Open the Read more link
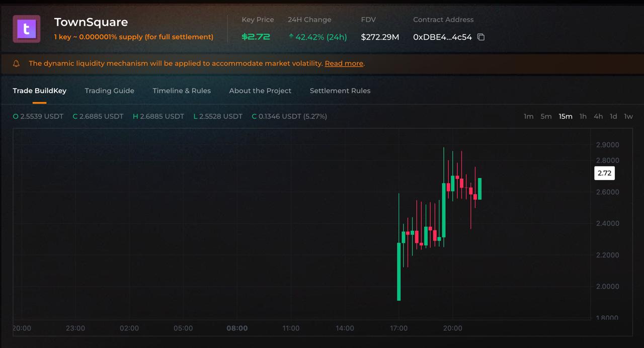Screen dimensions: 644x348 point(344,63)
